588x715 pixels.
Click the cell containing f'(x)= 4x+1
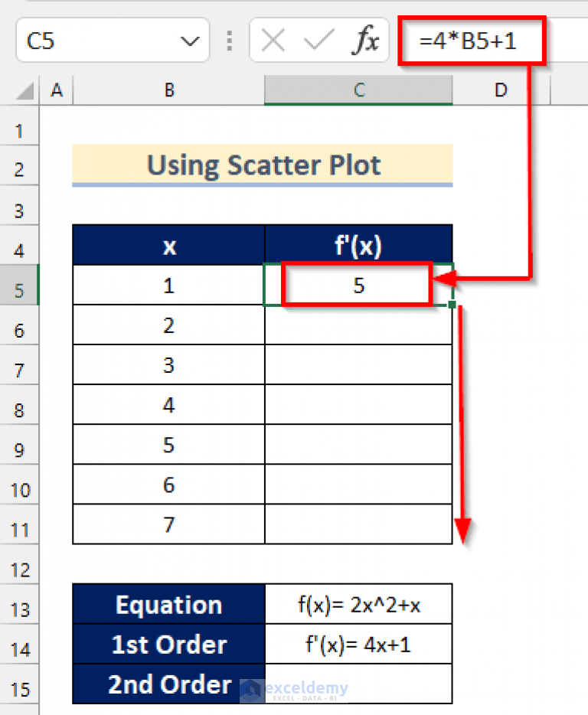click(358, 645)
